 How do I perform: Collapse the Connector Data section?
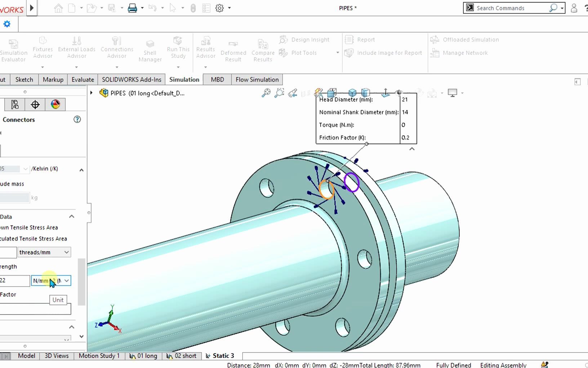coord(71,216)
